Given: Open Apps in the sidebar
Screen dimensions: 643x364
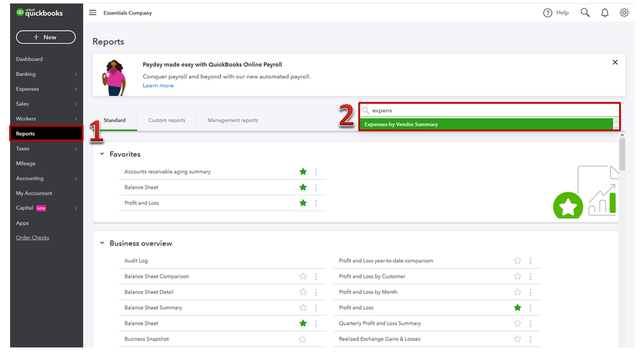Looking at the screenshot, I should tap(22, 223).
